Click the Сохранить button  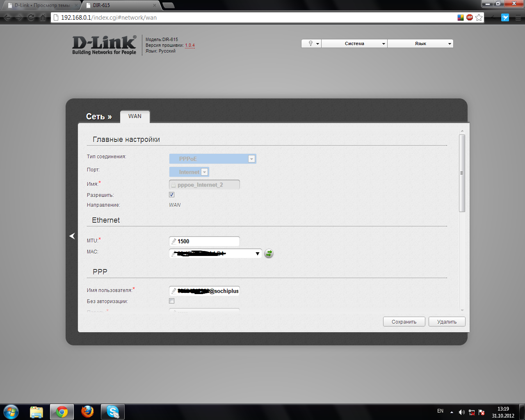[404, 322]
